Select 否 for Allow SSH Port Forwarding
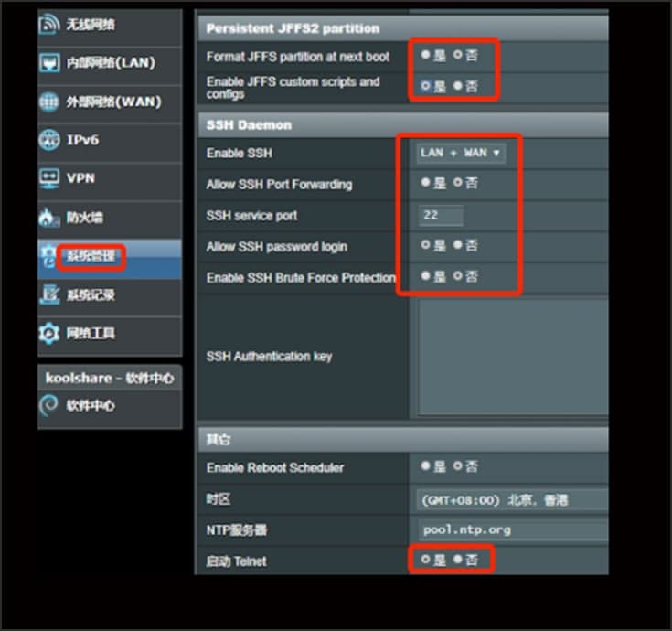The image size is (672, 631). [x=458, y=183]
